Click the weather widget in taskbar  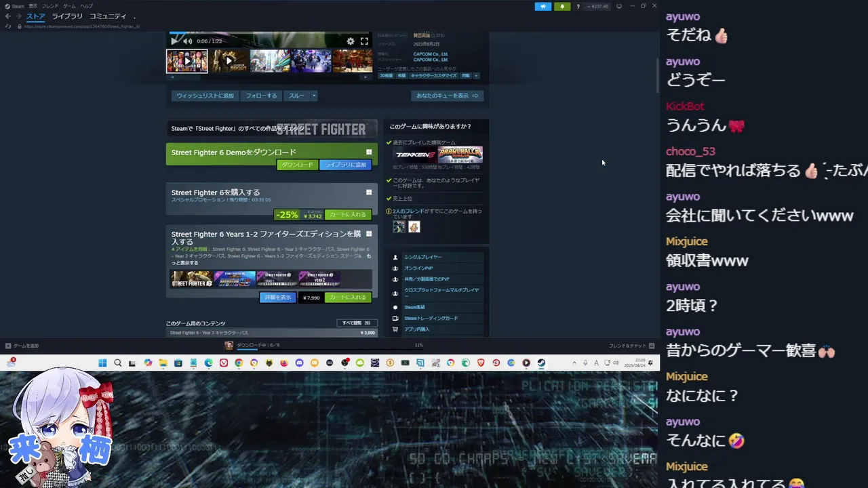[12, 363]
